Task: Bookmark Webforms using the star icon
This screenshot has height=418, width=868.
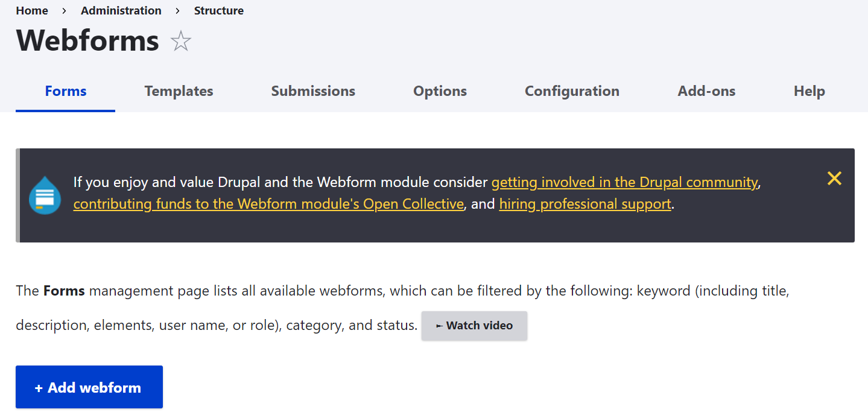Action: pyautogui.click(x=180, y=41)
